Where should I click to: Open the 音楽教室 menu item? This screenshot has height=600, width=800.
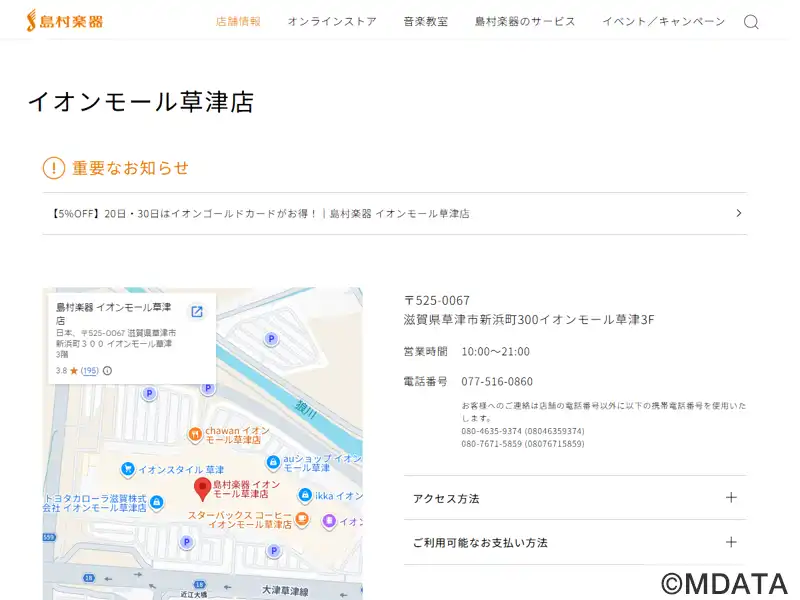click(x=425, y=21)
